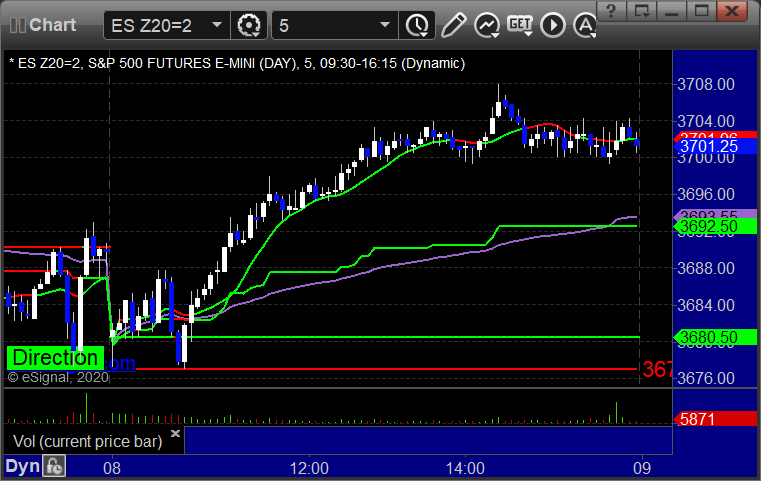Click the 12:00 time axis label
Viewport: 761px width, 481px height.
[309, 468]
